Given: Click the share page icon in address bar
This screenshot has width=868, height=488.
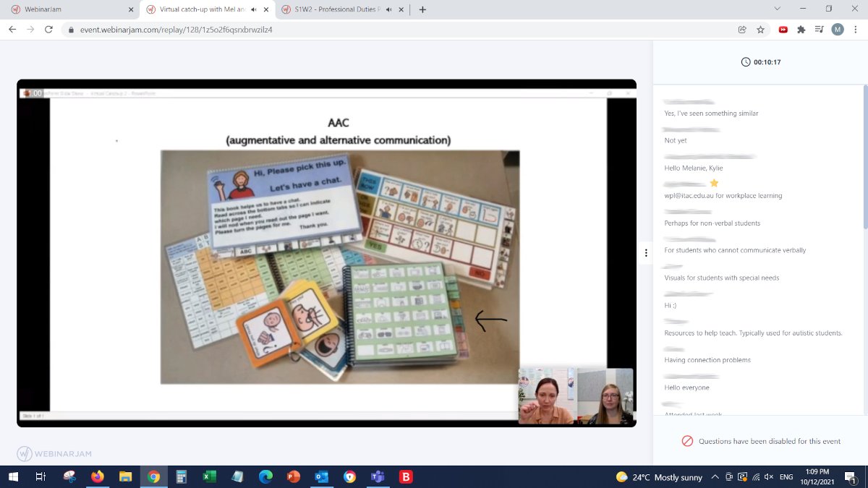Looking at the screenshot, I should coord(742,30).
